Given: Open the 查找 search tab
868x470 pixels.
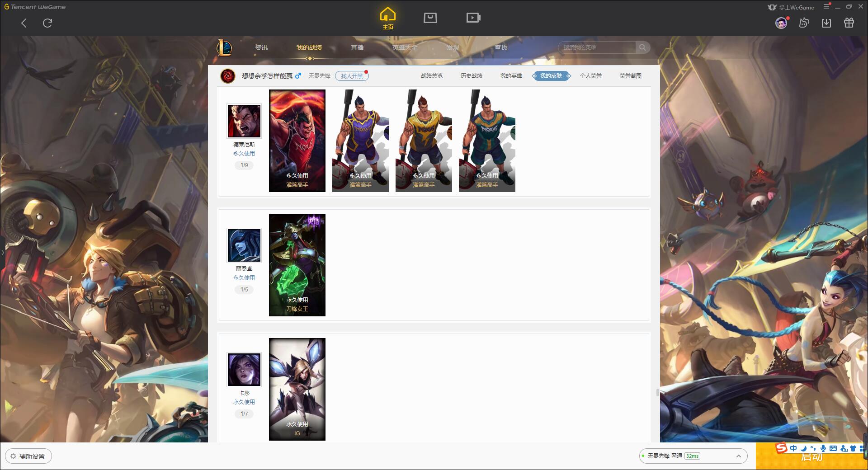Looking at the screenshot, I should tap(501, 47).
